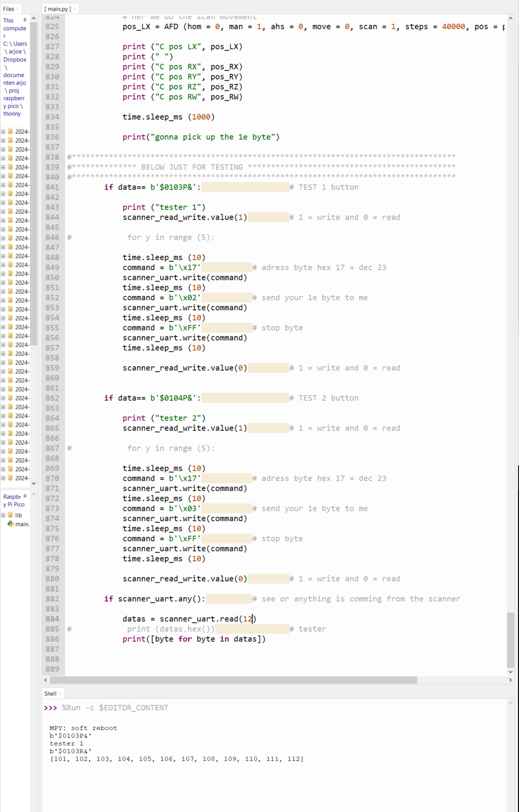Click the 'thonny' path segment
This screenshot has width=519, height=812.
click(12, 113)
